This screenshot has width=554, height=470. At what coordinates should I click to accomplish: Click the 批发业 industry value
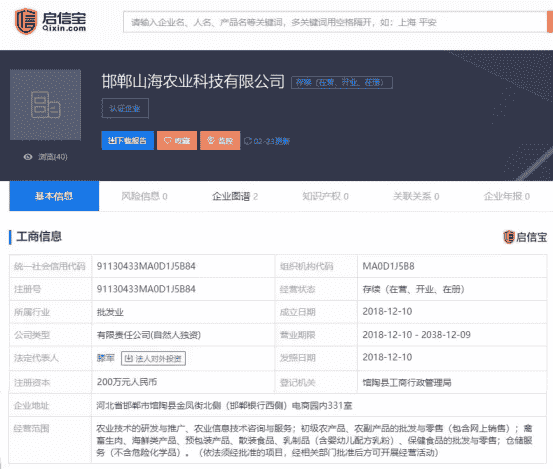pos(110,312)
